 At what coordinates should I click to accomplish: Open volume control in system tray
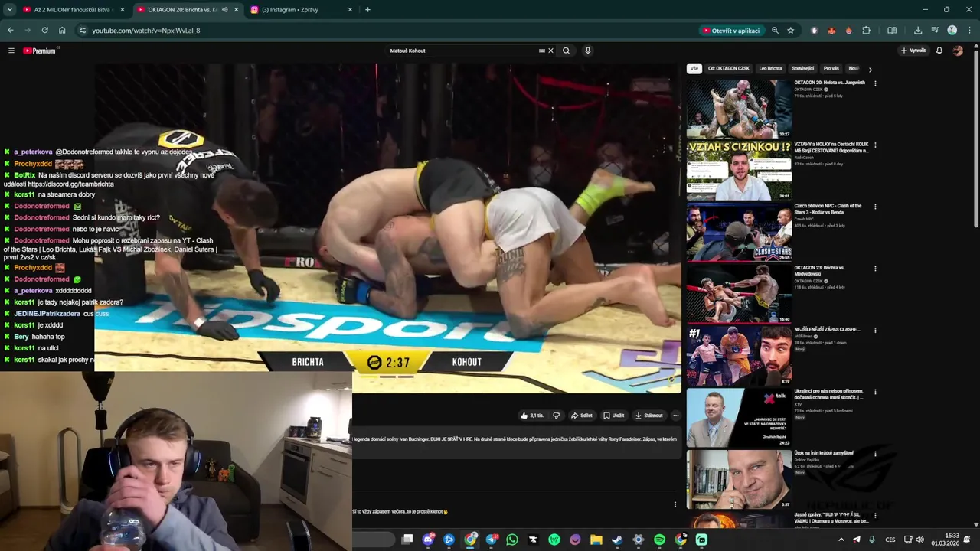(x=920, y=540)
